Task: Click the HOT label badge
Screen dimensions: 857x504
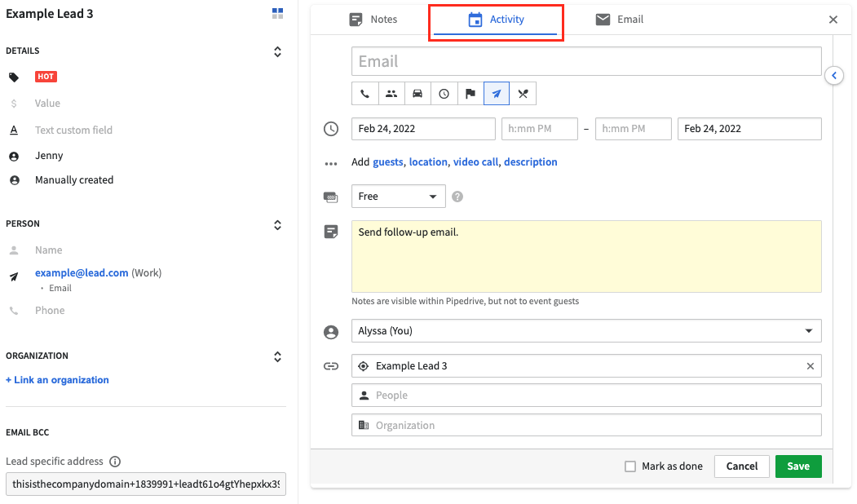Action: point(46,77)
